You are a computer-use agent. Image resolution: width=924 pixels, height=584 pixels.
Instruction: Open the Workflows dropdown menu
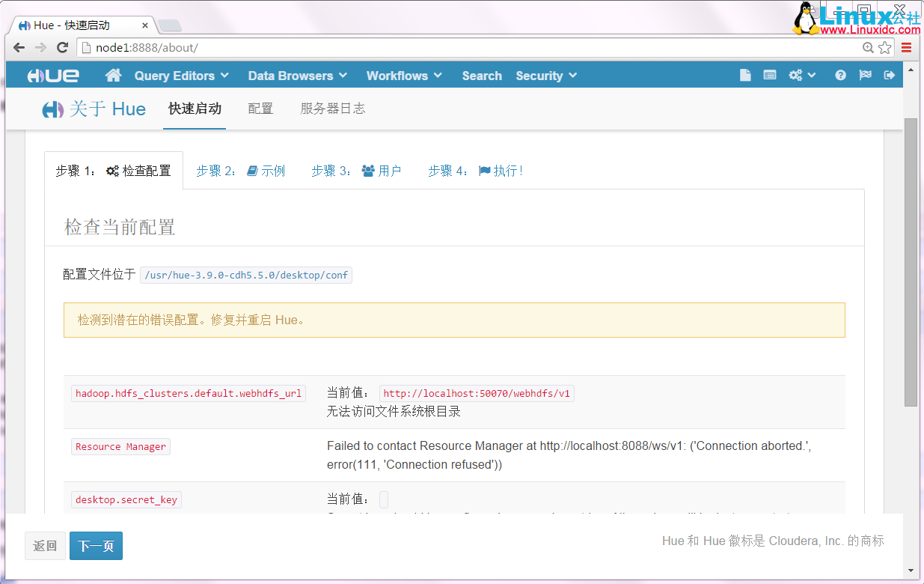403,76
